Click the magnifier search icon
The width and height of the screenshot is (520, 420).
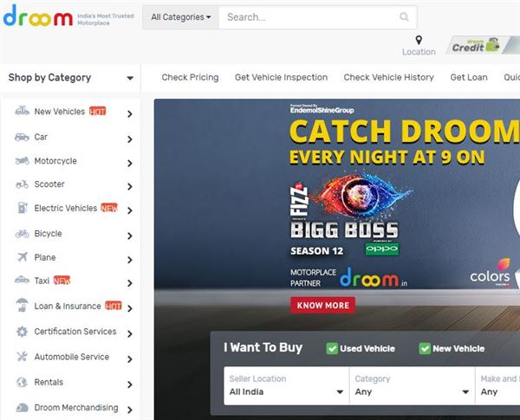(x=404, y=16)
